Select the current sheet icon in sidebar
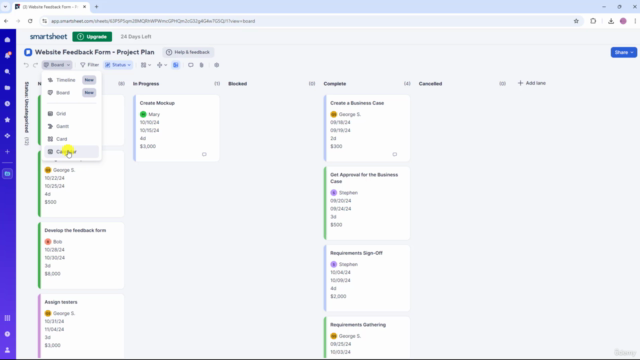 7,174
